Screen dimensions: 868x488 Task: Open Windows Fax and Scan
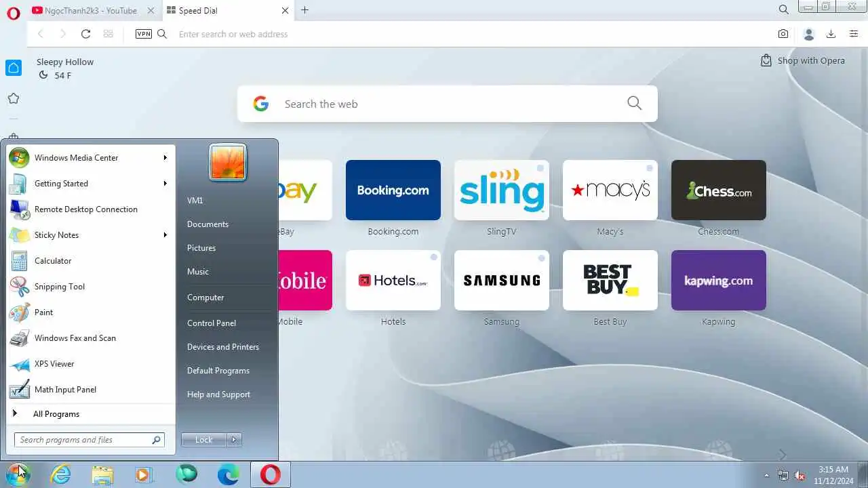point(90,338)
